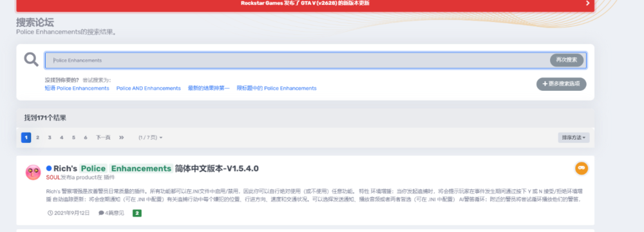This screenshot has width=644, height=232.
Task: Click the green badge showing 2
Action: tap(137, 213)
